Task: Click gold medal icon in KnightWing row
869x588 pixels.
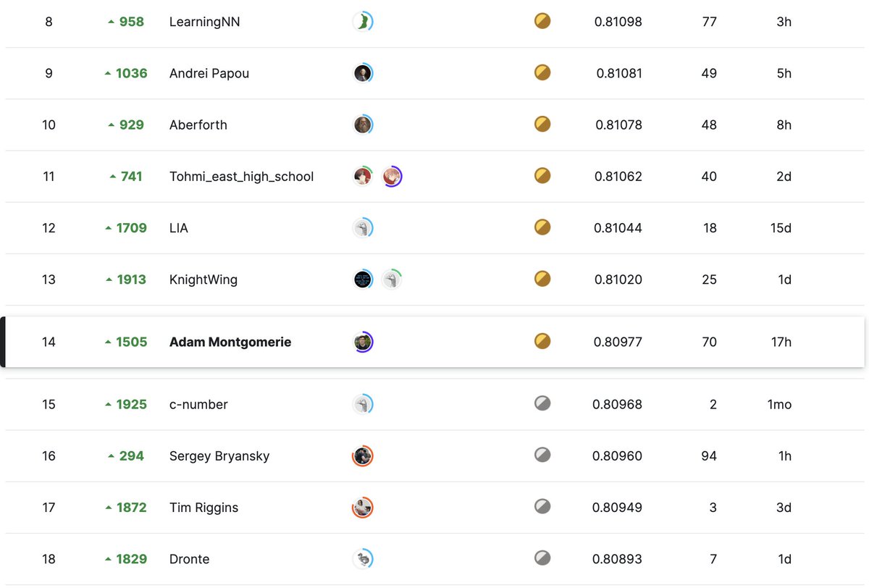Action: click(x=542, y=279)
